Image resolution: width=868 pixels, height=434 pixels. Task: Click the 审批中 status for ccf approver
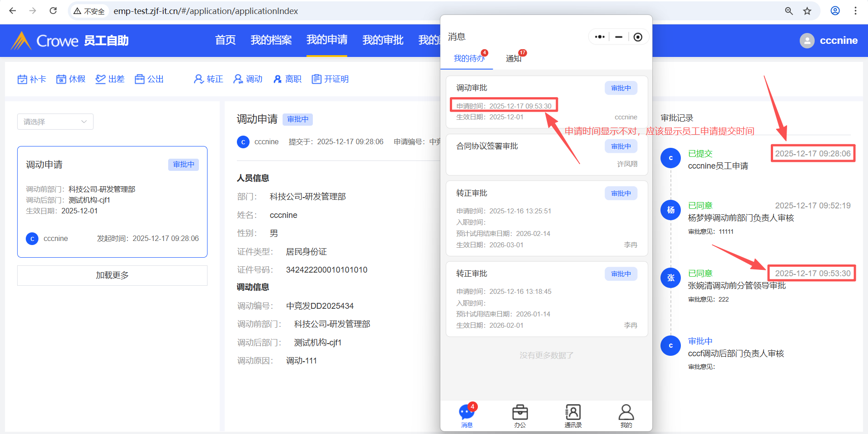[x=700, y=341]
